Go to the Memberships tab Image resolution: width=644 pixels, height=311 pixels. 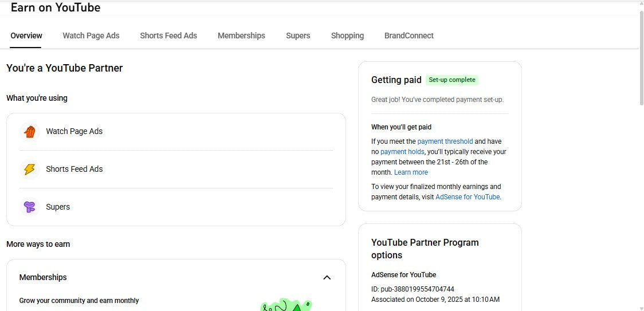pos(241,36)
